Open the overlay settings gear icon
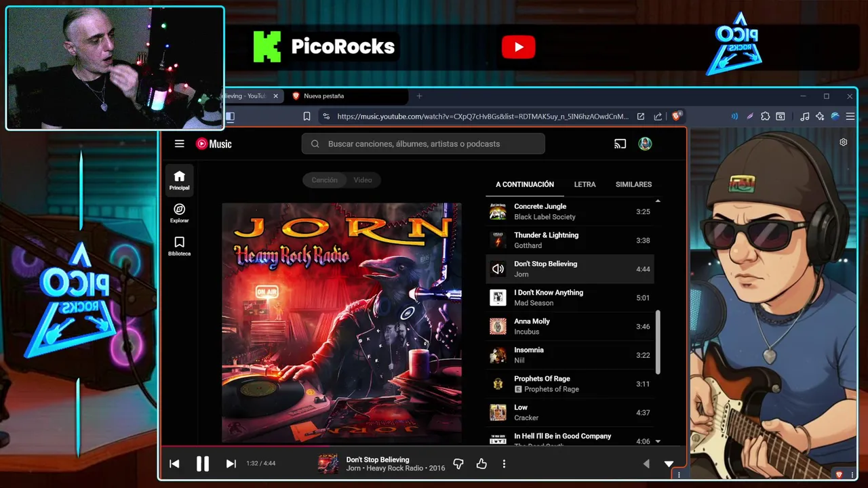The image size is (868, 488). coord(844,142)
